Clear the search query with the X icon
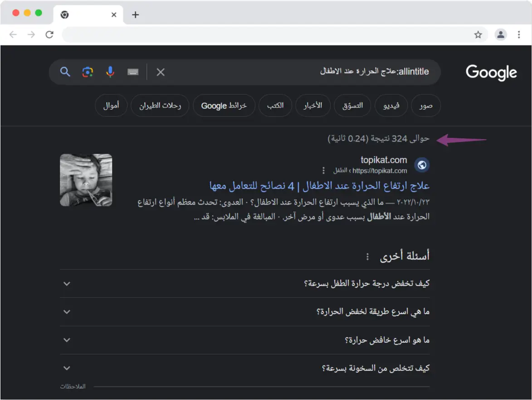 (160, 72)
